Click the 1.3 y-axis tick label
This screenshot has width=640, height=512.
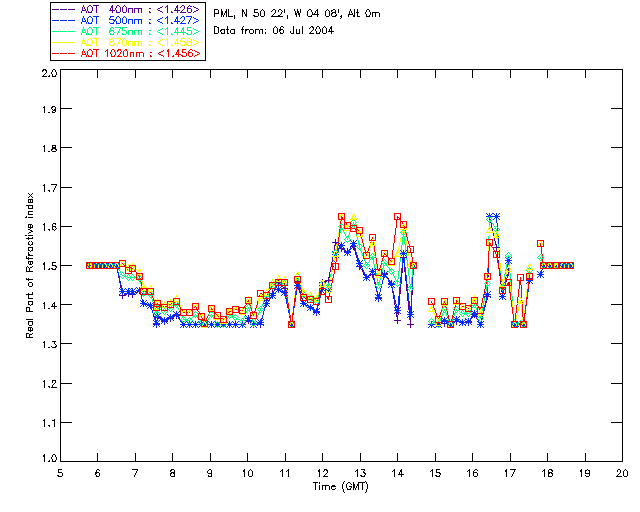(49, 344)
